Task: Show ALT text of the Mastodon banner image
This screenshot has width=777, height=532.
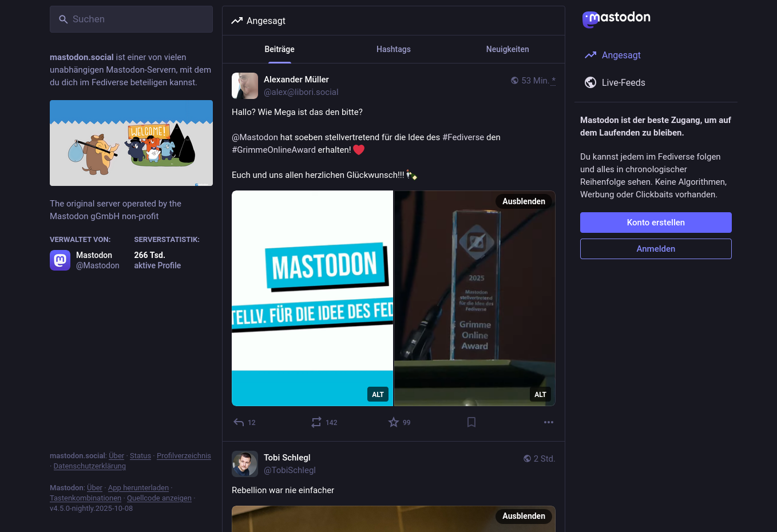Action: click(x=378, y=394)
